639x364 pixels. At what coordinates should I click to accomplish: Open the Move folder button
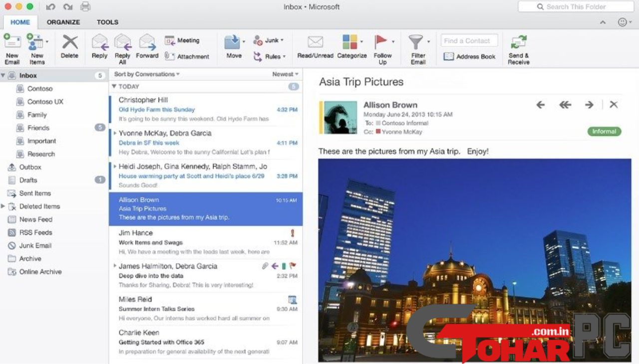[x=233, y=47]
